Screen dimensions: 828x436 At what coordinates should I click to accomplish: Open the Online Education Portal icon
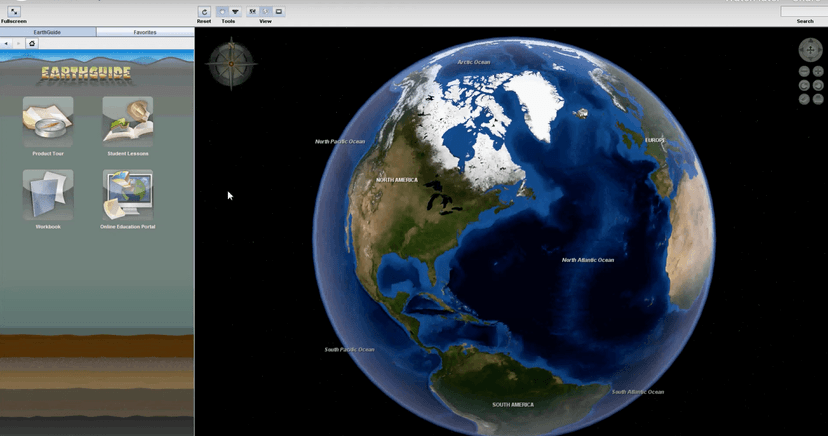point(128,195)
